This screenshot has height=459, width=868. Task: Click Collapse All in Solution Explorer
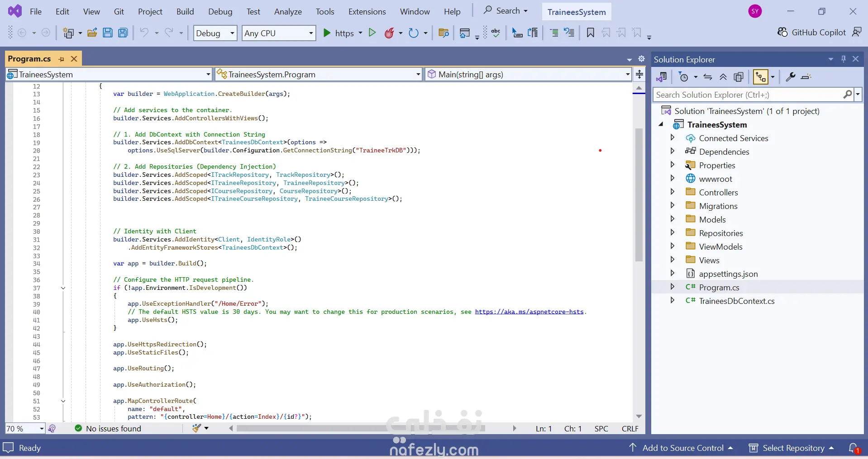click(723, 77)
